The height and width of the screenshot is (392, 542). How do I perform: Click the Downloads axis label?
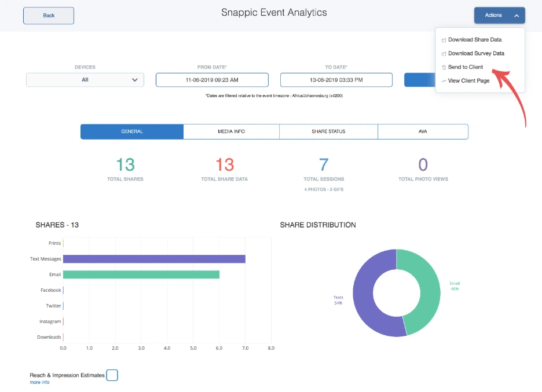49,337
